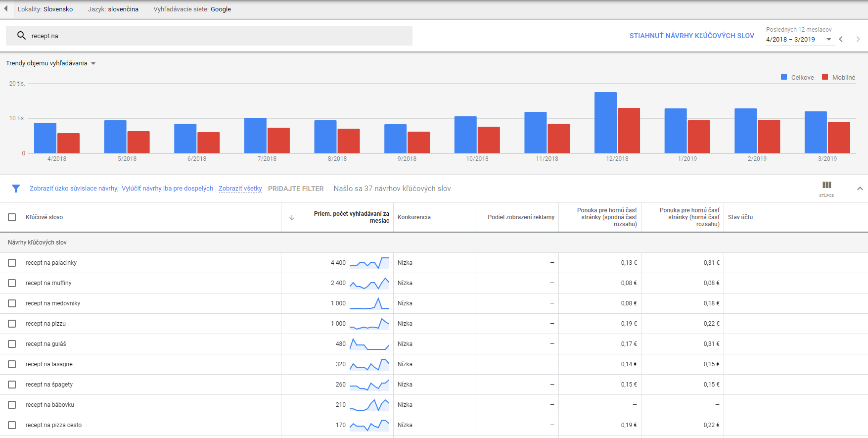
Task: Click the search field containing recept na
Action: 209,36
